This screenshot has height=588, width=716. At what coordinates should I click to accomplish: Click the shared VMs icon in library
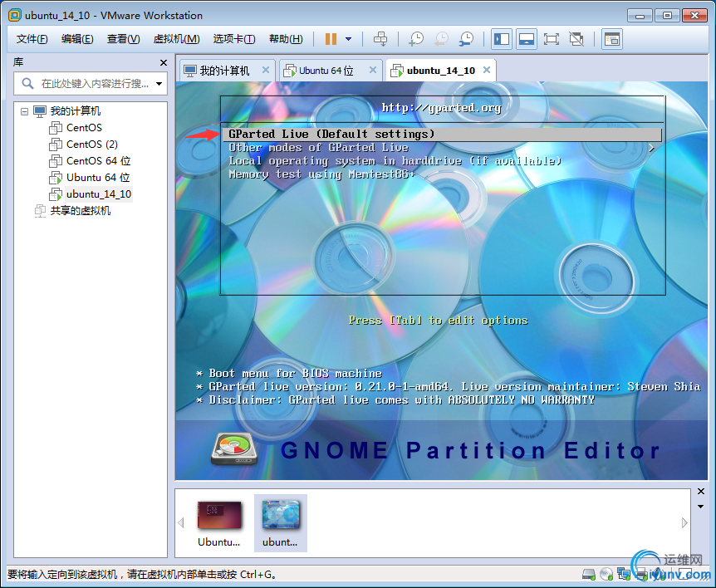(x=40, y=211)
